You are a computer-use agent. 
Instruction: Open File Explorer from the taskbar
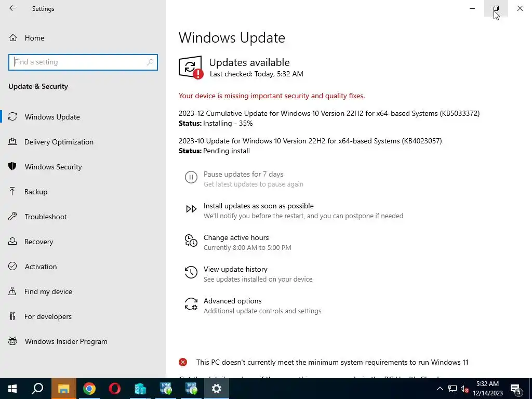coord(64,389)
